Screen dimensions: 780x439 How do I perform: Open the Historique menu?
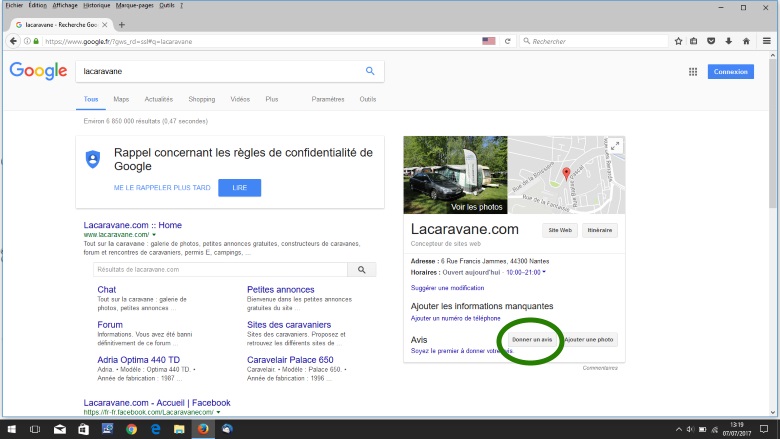click(x=97, y=5)
